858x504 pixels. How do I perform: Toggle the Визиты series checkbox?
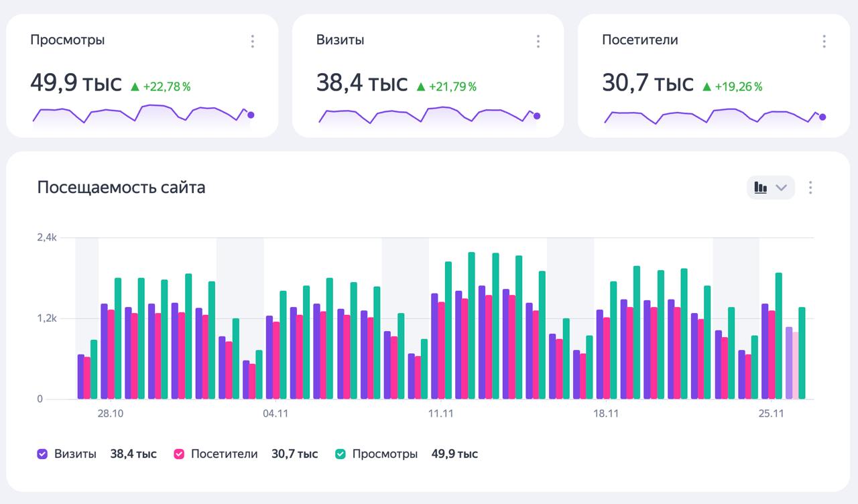pos(43,454)
